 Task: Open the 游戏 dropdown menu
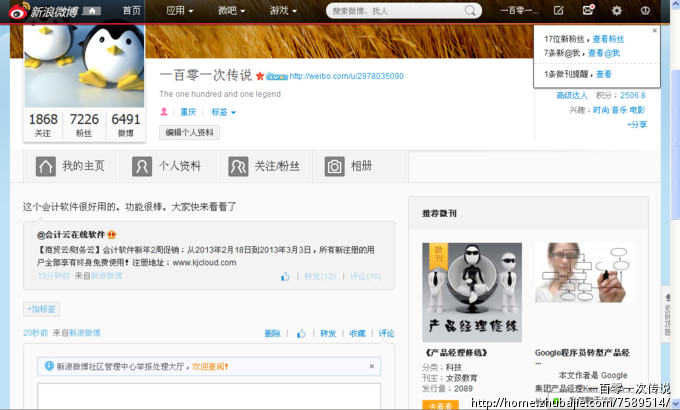283,11
